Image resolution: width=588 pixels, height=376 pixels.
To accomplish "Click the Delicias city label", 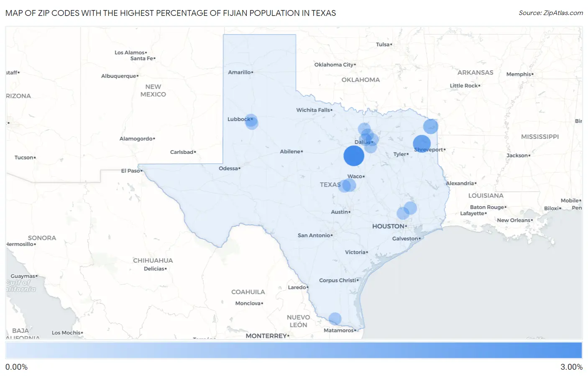I will (154, 269).
